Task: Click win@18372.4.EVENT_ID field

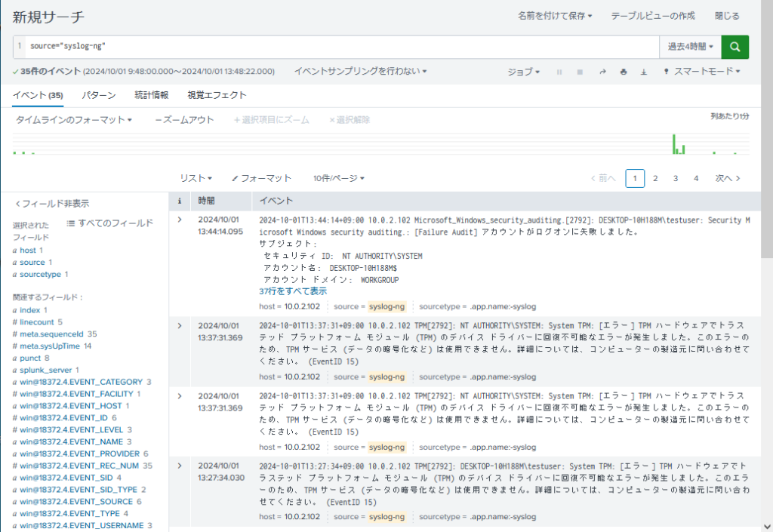Action: pos(64,418)
